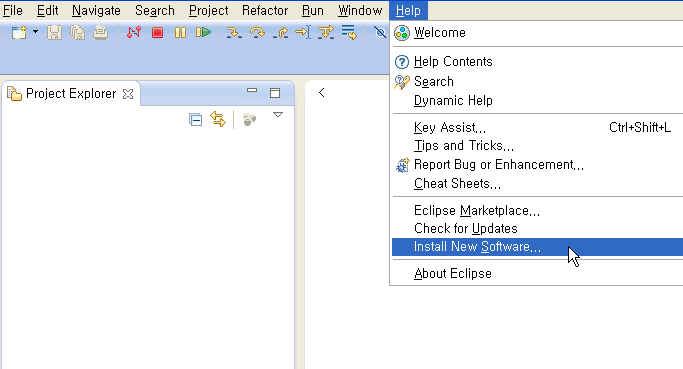Click the Help menu header
This screenshot has width=683, height=369.
tap(408, 10)
